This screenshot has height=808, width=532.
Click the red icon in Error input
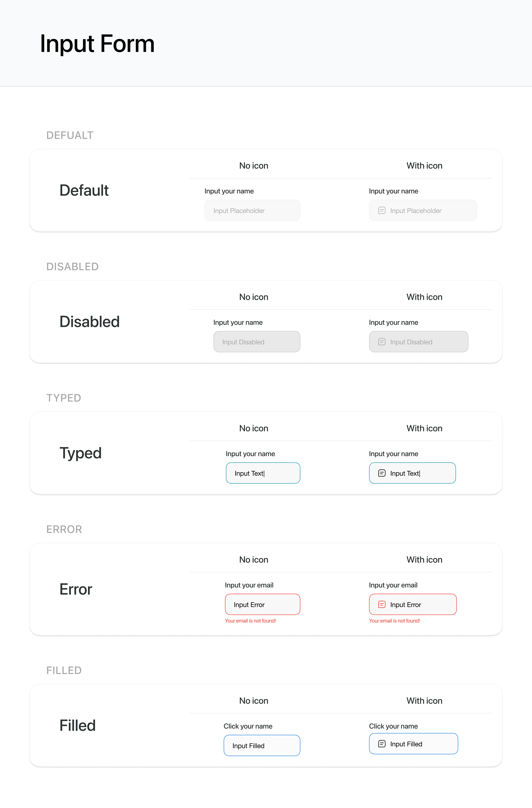tap(382, 604)
